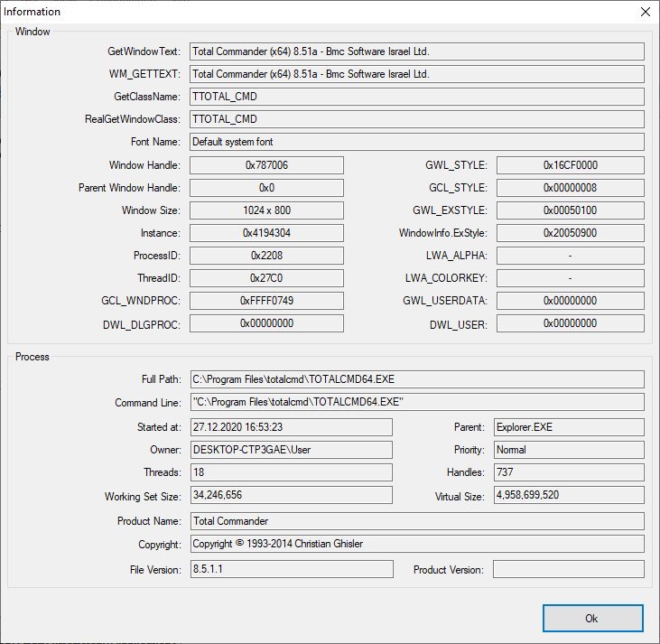The image size is (660, 644).
Task: Close the Information dialog window
Action: pos(644,12)
